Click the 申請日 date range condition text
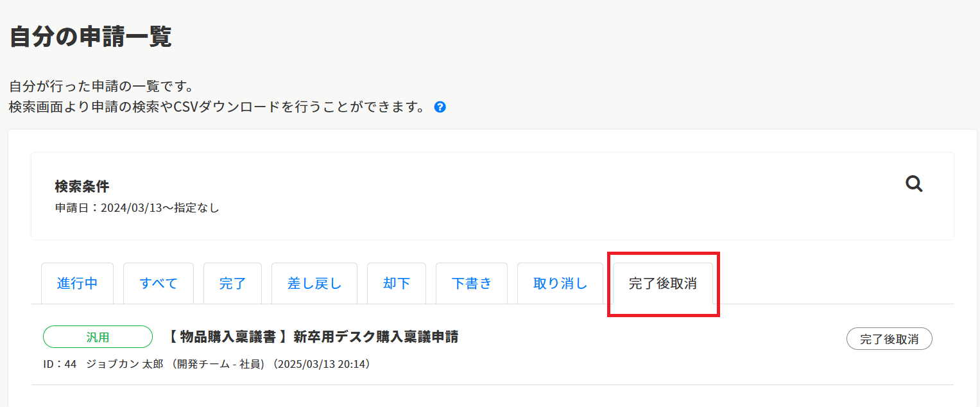Image resolution: width=980 pixels, height=407 pixels. coord(137,208)
